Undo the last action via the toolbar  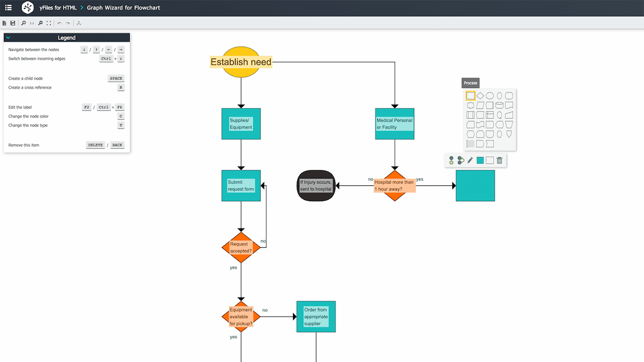pyautogui.click(x=59, y=23)
